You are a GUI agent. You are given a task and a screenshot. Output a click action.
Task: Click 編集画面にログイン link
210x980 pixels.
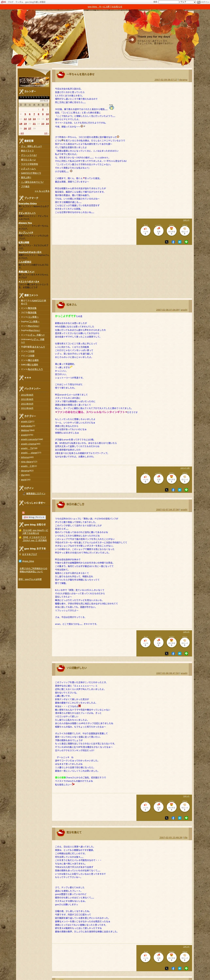pos(36,493)
